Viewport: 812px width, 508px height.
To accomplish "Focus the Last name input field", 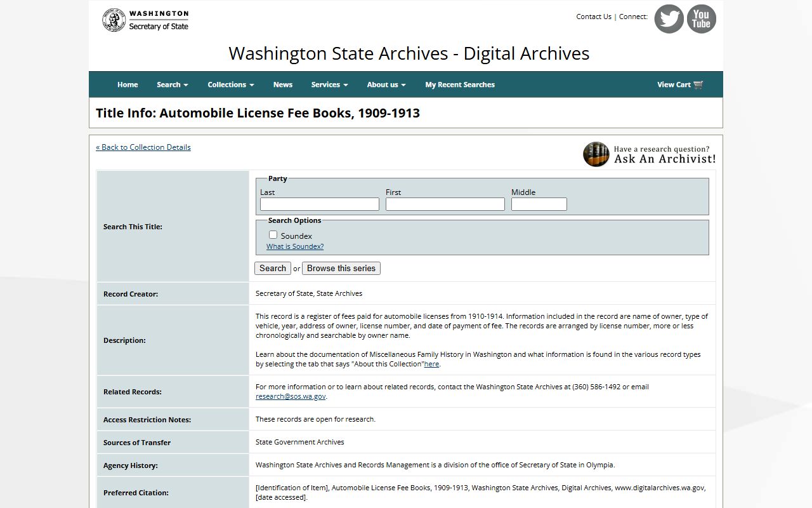I will coord(320,204).
